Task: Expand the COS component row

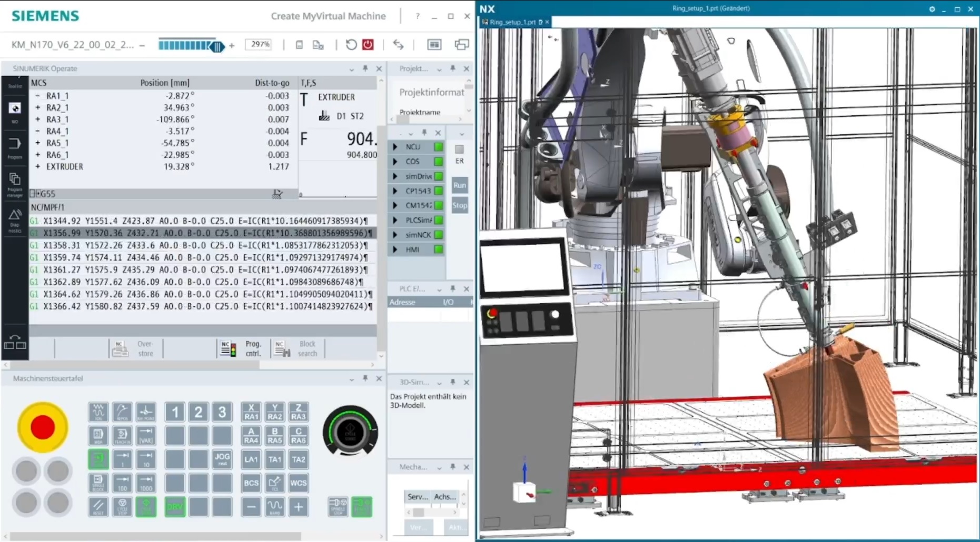Action: pyautogui.click(x=395, y=162)
